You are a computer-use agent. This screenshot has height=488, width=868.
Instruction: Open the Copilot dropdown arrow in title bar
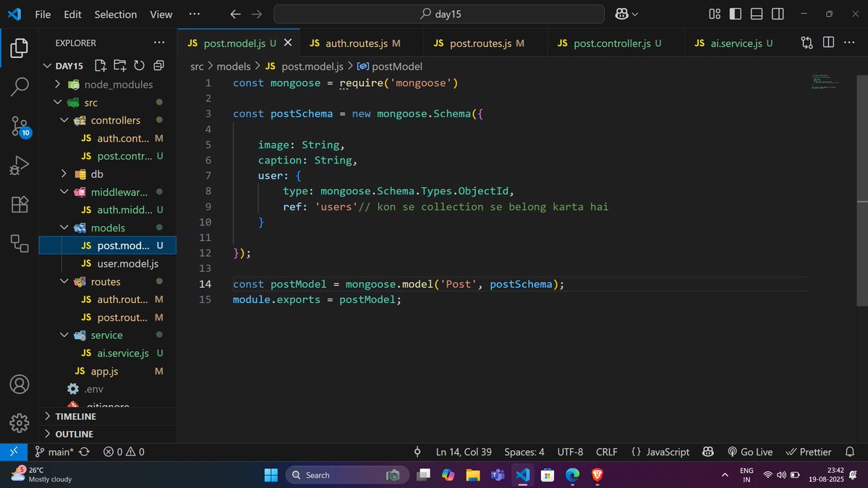635,14
